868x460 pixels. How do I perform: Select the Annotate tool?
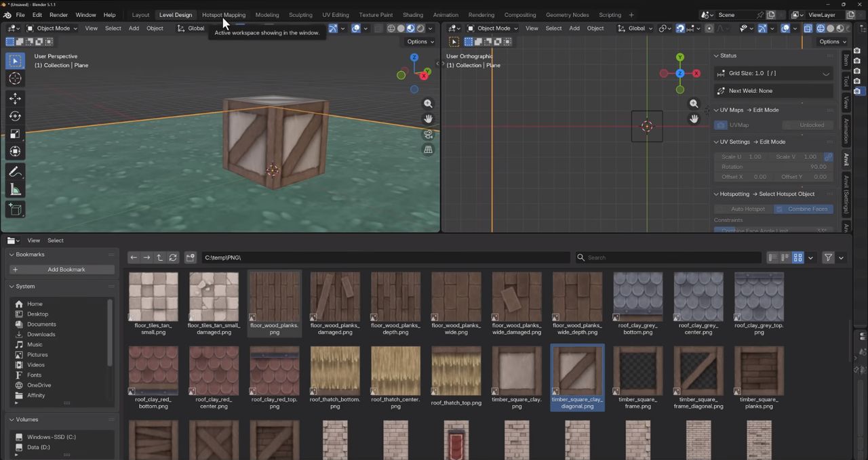tap(15, 171)
